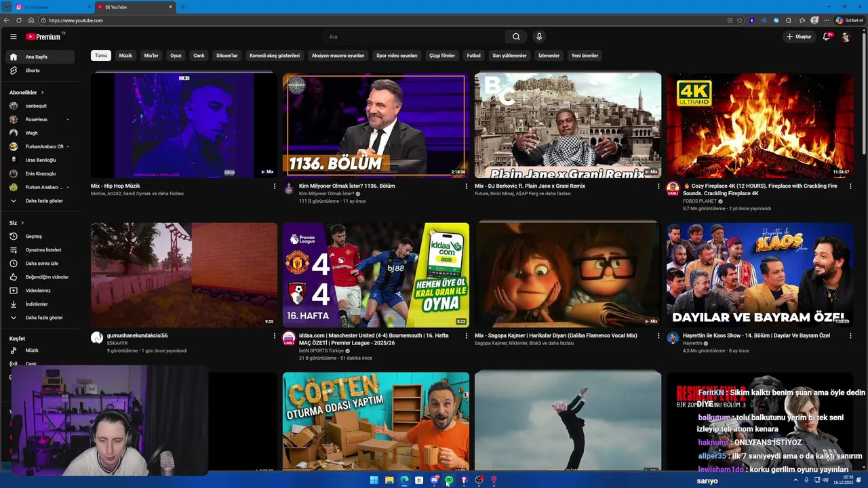Open Enis Kirazoğlu channel subscription
Viewport: 868px width, 488px height.
tap(41, 174)
